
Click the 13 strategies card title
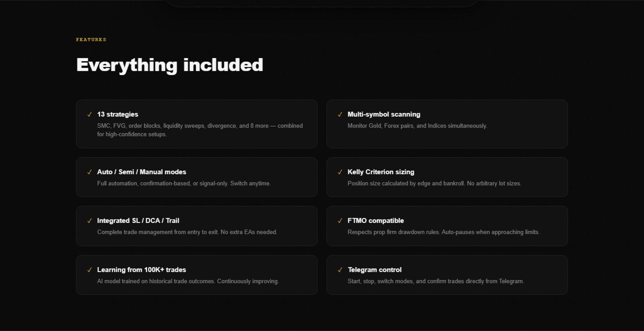point(118,114)
